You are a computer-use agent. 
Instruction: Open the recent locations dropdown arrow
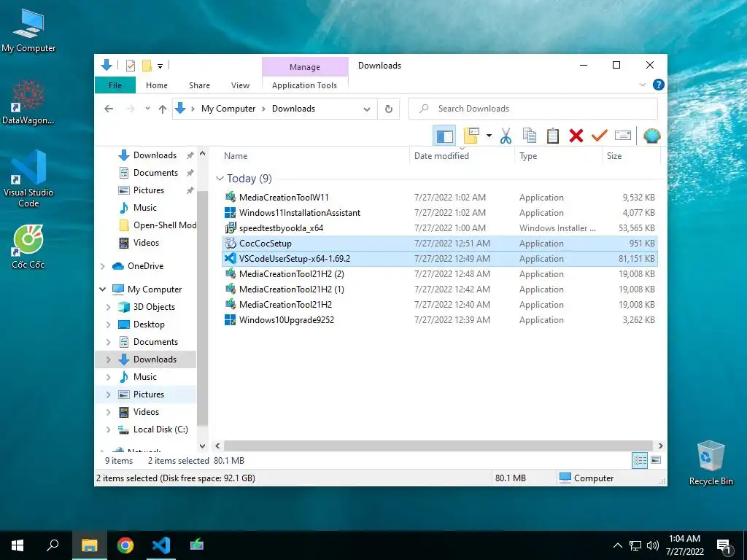coord(147,109)
